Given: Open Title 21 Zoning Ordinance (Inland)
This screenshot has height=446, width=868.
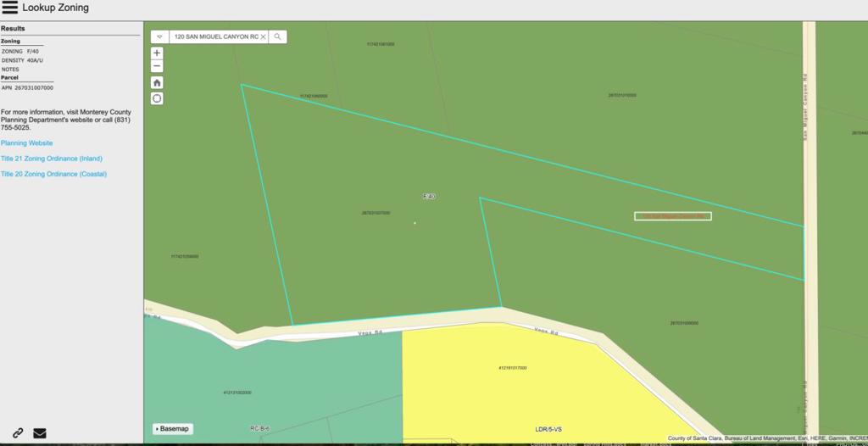Looking at the screenshot, I should pos(52,159).
